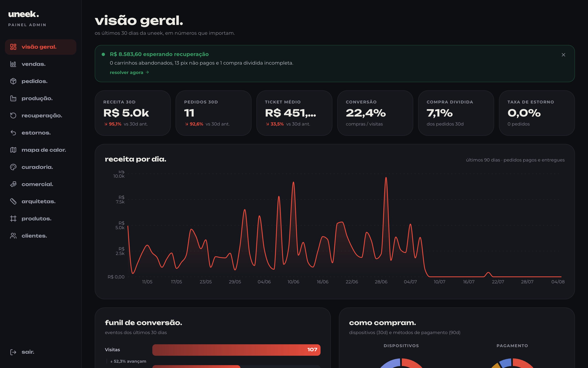588x368 pixels.
Task: Click the receita por dia. heading
Action: tap(136, 159)
